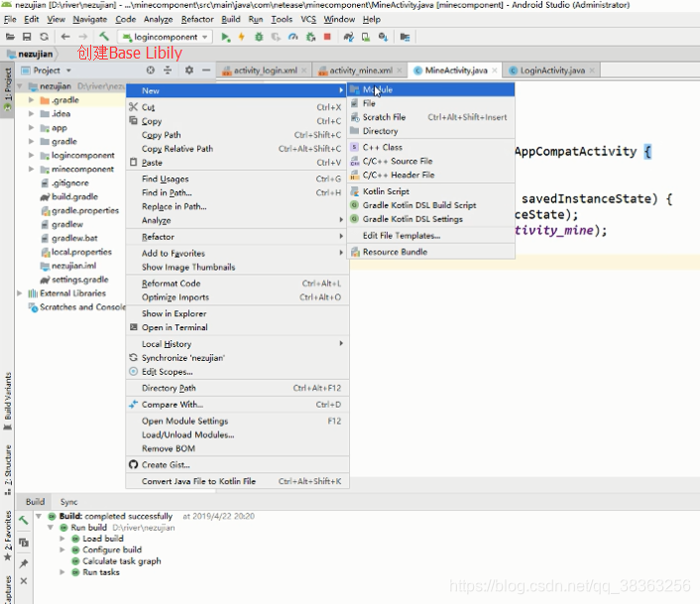Collapse the nezujian project root
Image resolution: width=700 pixels, height=604 pixels.
tap(20, 85)
